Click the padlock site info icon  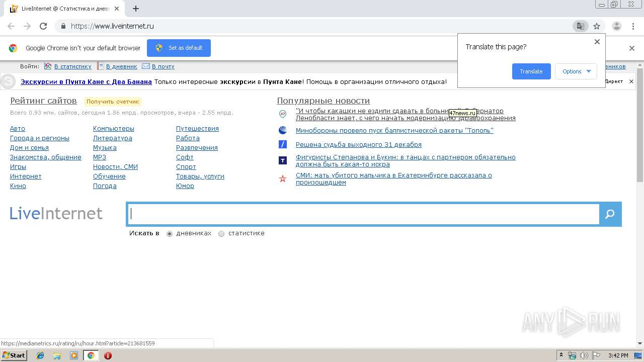click(x=63, y=26)
